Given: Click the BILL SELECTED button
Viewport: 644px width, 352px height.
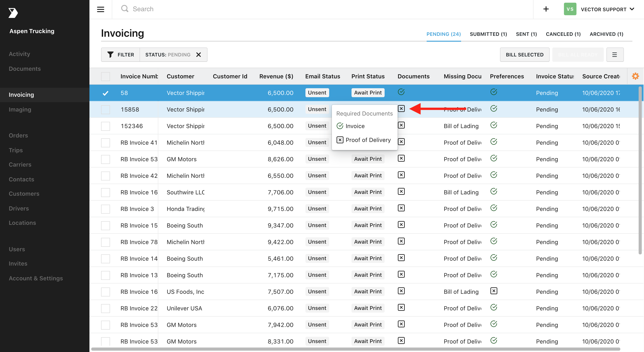Looking at the screenshot, I should tap(524, 55).
